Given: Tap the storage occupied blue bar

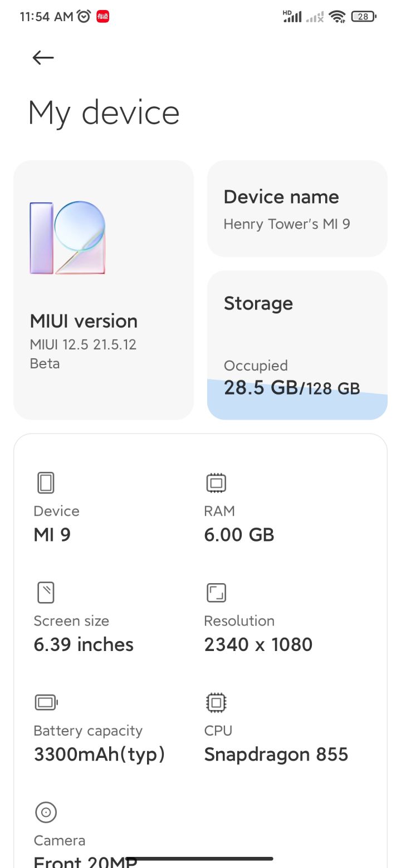Looking at the screenshot, I should [x=297, y=400].
